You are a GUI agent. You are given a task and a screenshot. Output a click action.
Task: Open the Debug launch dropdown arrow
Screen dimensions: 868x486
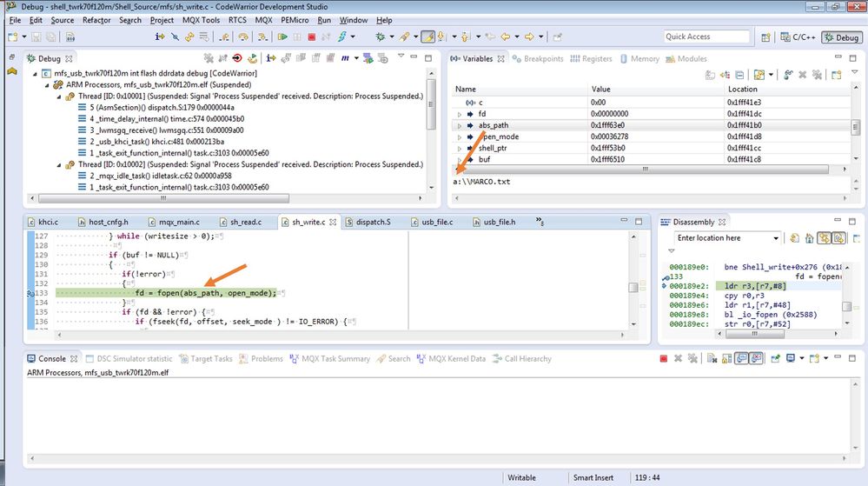coord(392,37)
